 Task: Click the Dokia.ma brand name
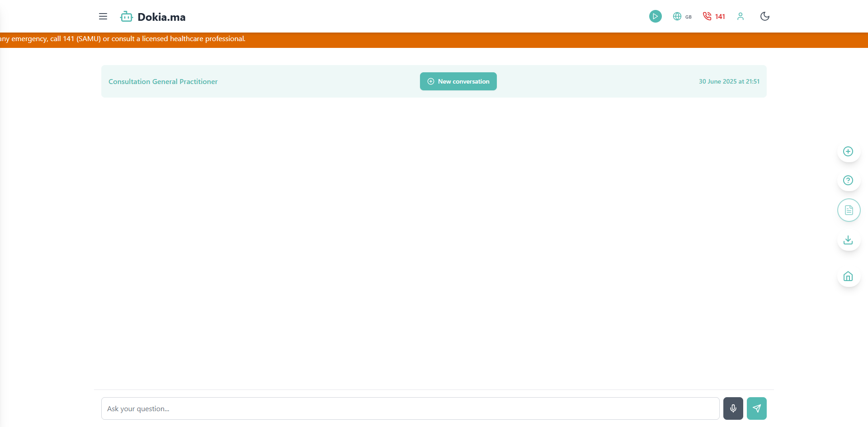[161, 17]
